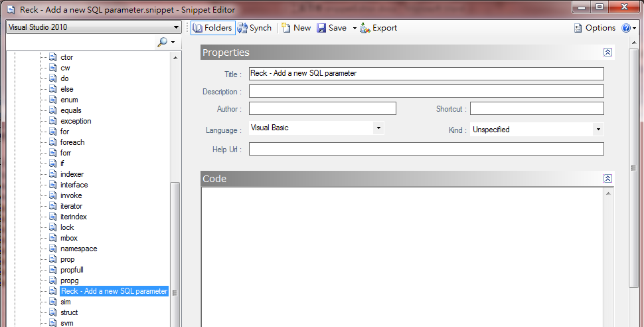Viewport: 644px width, 327px height.
Task: Create a snippet with the New button
Action: click(296, 28)
